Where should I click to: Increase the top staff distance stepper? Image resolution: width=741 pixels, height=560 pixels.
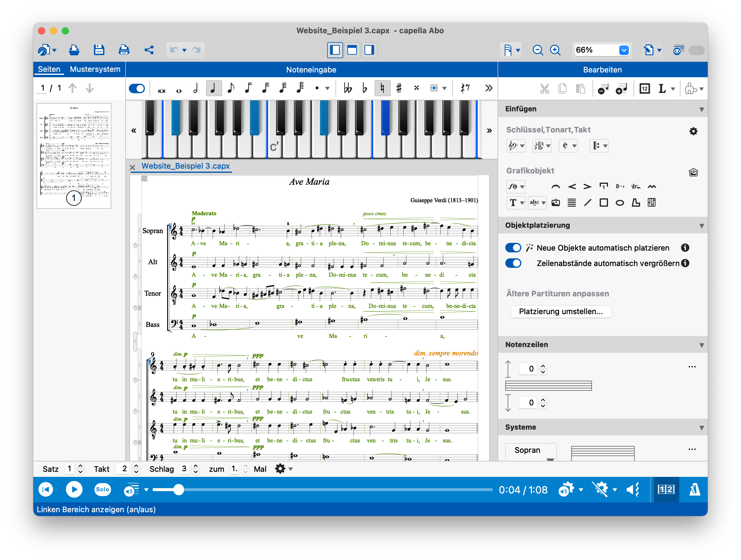[543, 366]
